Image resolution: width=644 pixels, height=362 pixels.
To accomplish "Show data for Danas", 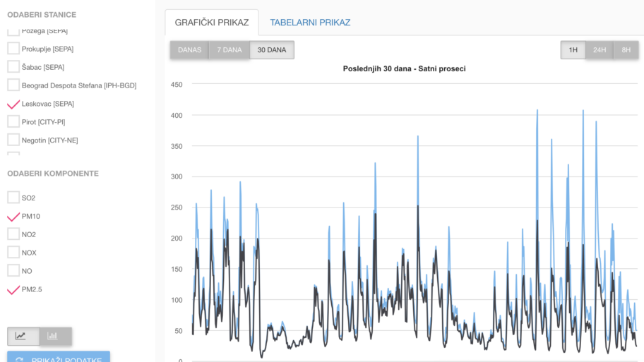I will [x=189, y=50].
